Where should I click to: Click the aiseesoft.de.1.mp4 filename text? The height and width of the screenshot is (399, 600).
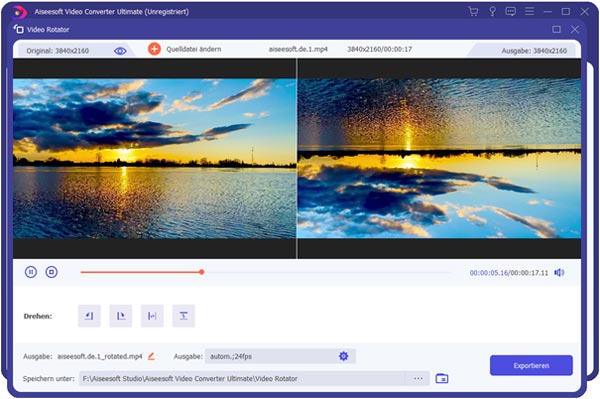[298, 49]
